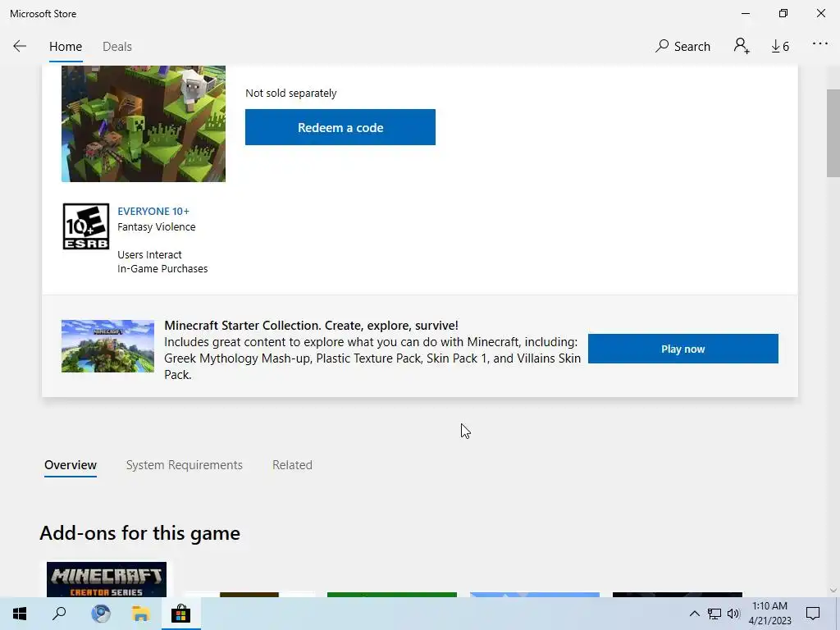The height and width of the screenshot is (630, 840).
Task: Open network status tray icon
Action: (714, 614)
